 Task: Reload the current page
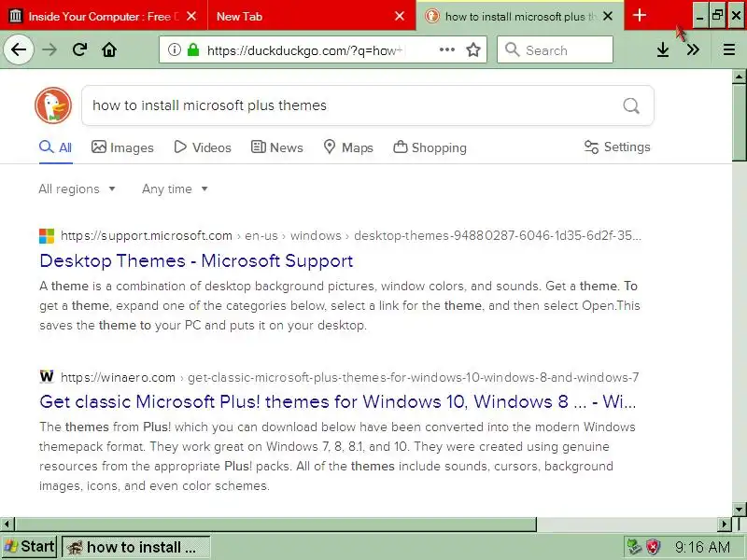pos(79,49)
